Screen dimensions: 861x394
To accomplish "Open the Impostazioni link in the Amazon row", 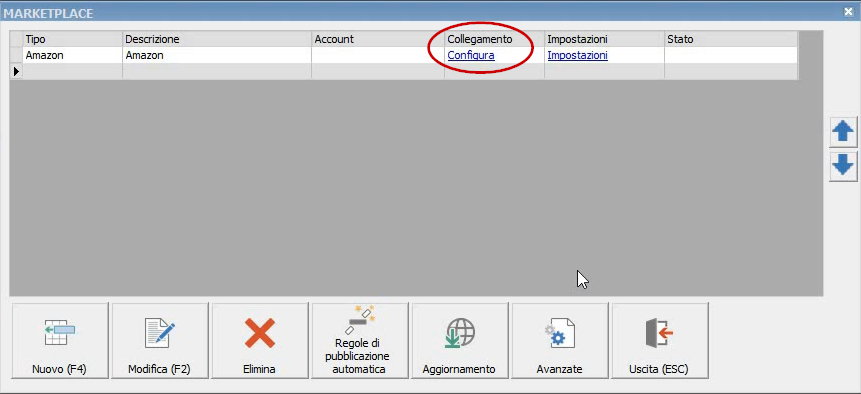I will [578, 55].
